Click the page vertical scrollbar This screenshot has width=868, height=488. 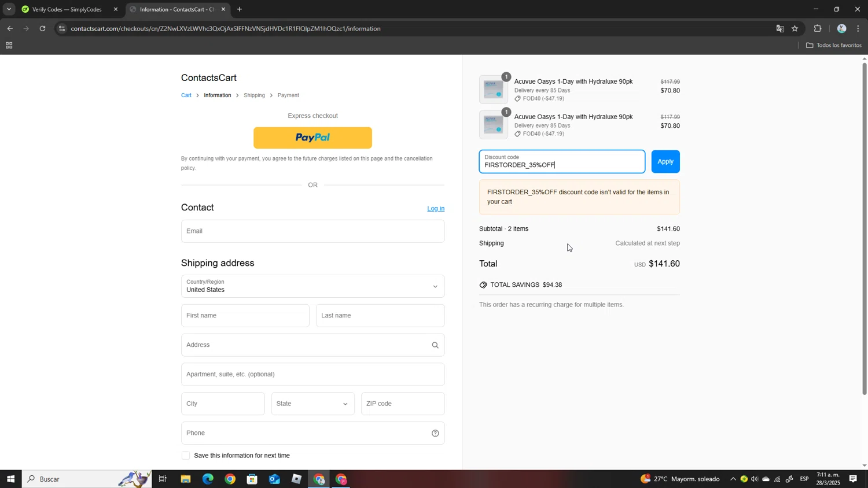tap(865, 228)
